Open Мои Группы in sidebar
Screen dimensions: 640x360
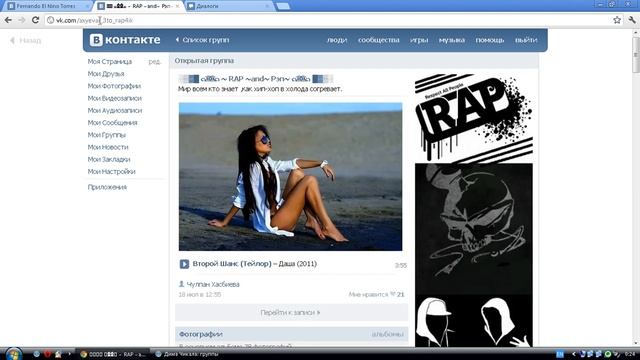[x=107, y=135]
